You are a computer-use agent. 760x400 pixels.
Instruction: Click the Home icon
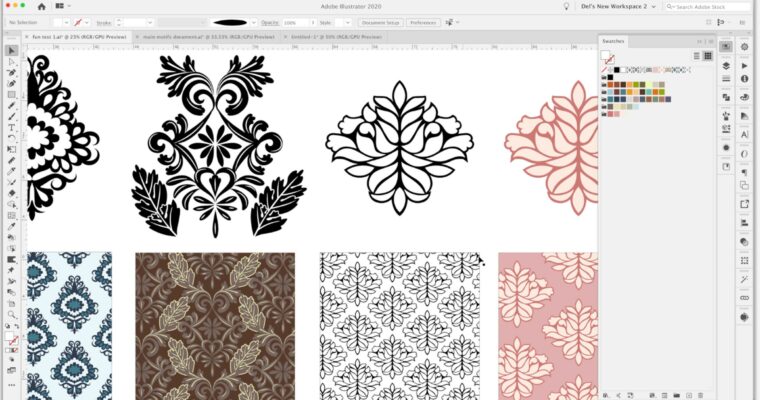42,6
